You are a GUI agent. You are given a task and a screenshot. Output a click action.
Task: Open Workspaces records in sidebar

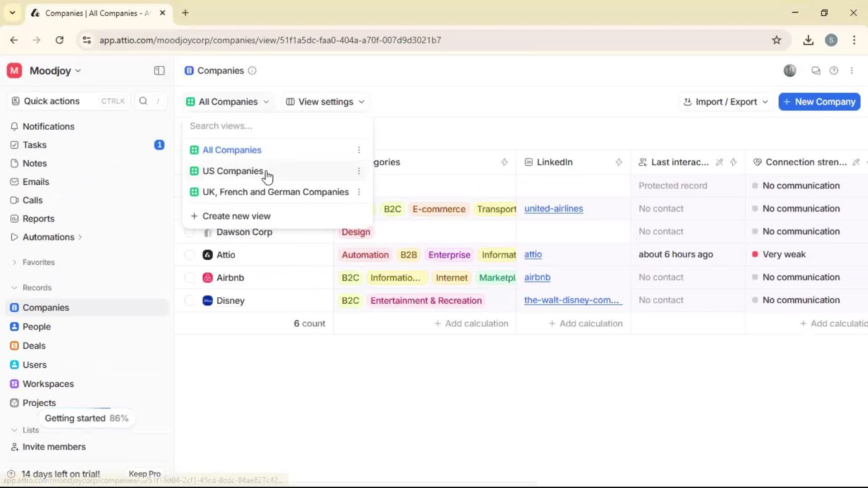48,384
